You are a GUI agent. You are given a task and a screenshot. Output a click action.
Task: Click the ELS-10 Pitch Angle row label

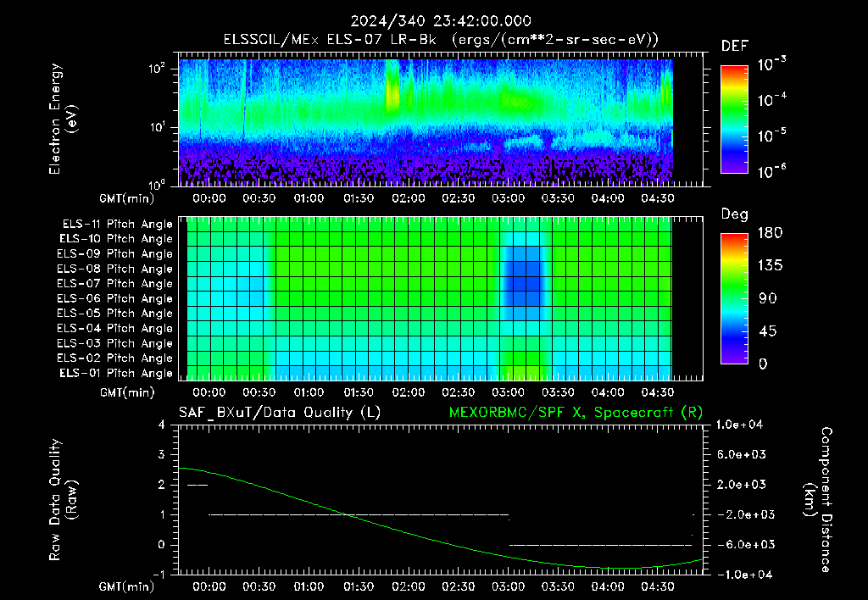coord(116,239)
